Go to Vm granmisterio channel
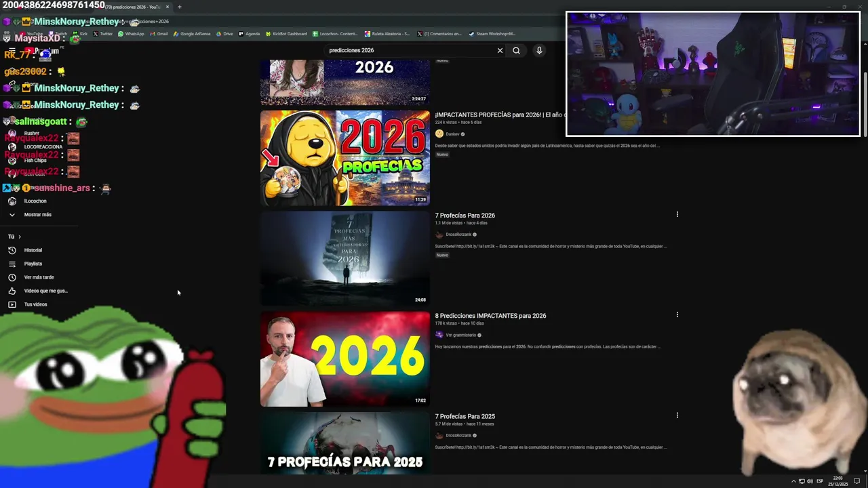This screenshot has height=488, width=868. click(461, 335)
